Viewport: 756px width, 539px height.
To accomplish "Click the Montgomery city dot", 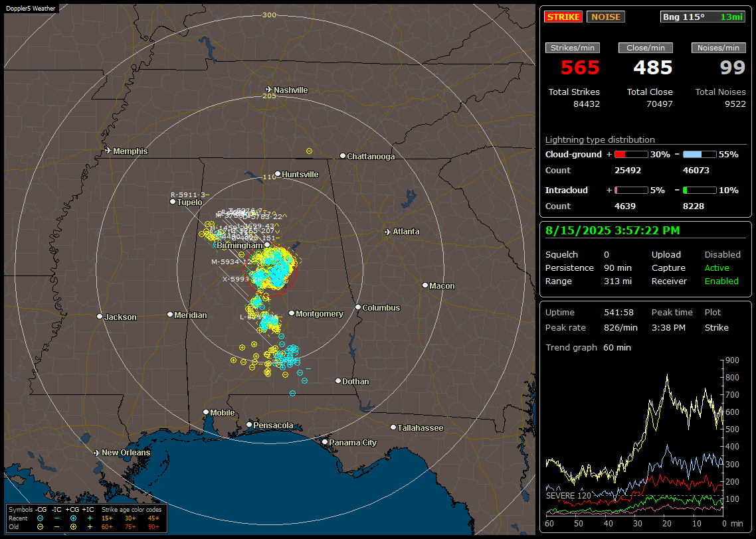I will point(292,313).
